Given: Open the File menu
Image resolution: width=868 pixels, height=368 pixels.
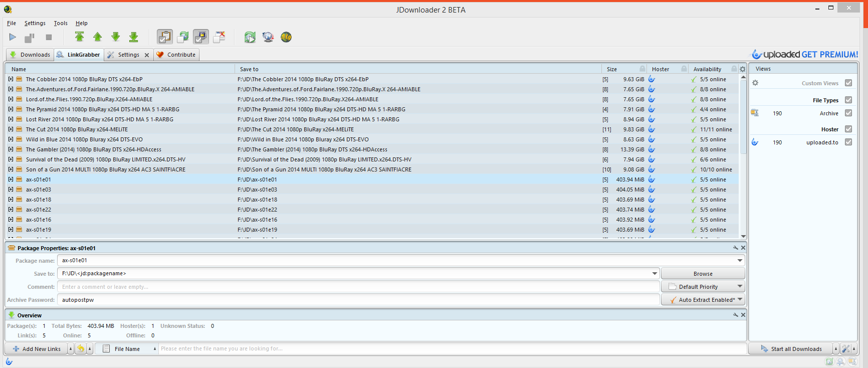Looking at the screenshot, I should click(12, 23).
